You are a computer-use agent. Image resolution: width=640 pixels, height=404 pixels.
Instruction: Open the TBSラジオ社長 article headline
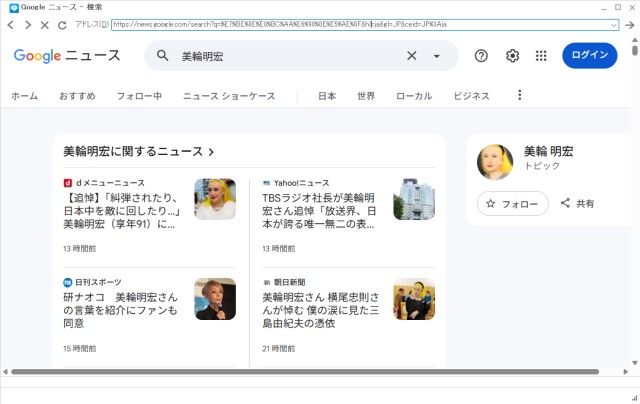[319, 211]
